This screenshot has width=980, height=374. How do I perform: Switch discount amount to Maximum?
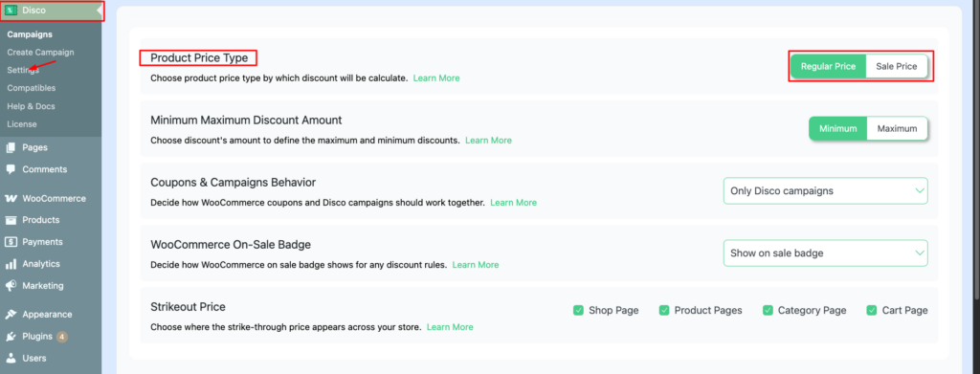897,128
